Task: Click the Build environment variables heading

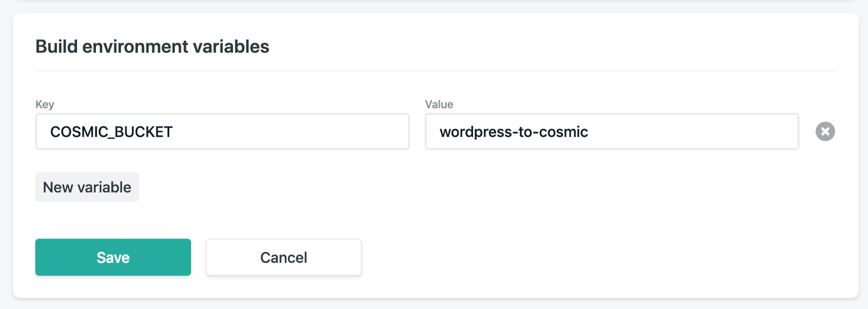Action: pyautogui.click(x=152, y=47)
